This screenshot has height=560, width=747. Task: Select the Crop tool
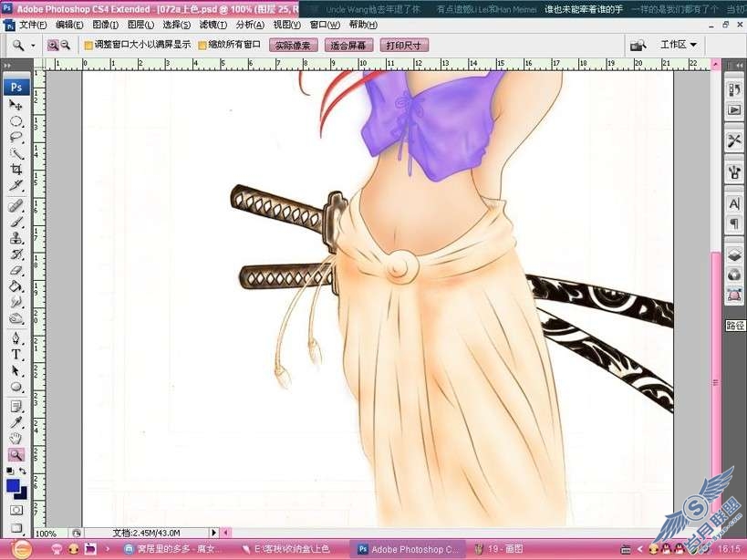tap(16, 170)
